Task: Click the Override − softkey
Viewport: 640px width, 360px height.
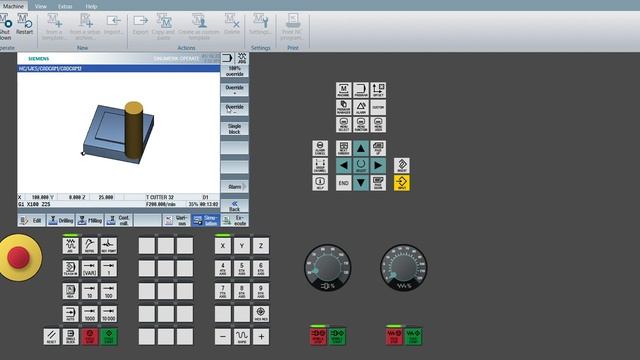Action: click(234, 109)
